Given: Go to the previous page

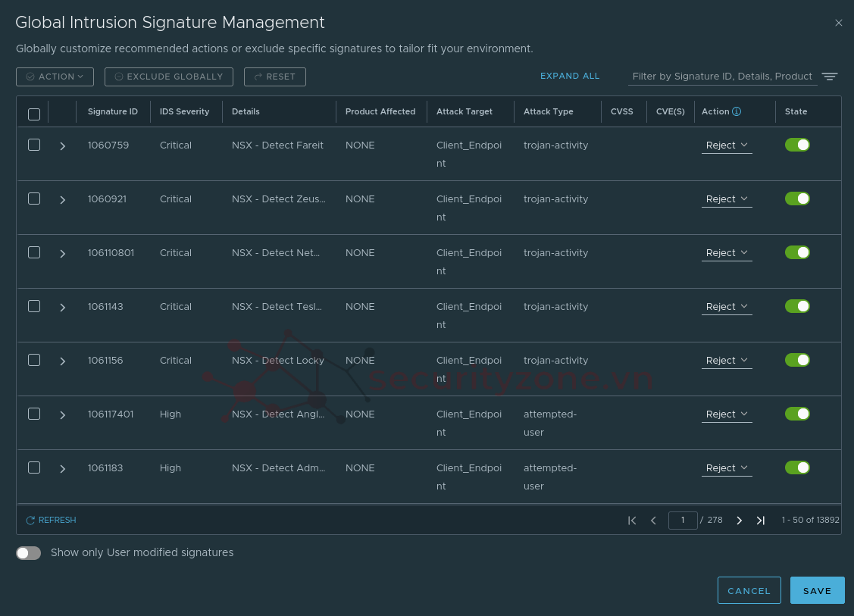Looking at the screenshot, I should coord(653,521).
